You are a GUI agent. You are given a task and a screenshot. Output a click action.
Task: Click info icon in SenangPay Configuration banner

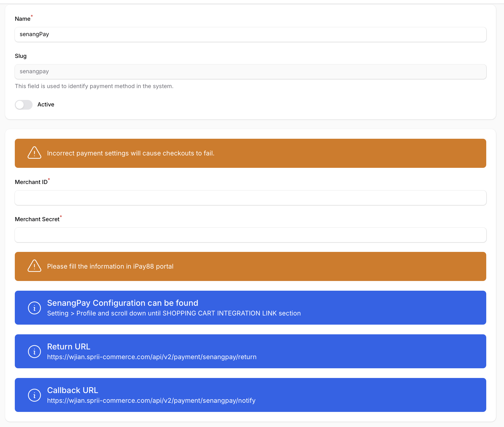coord(34,308)
